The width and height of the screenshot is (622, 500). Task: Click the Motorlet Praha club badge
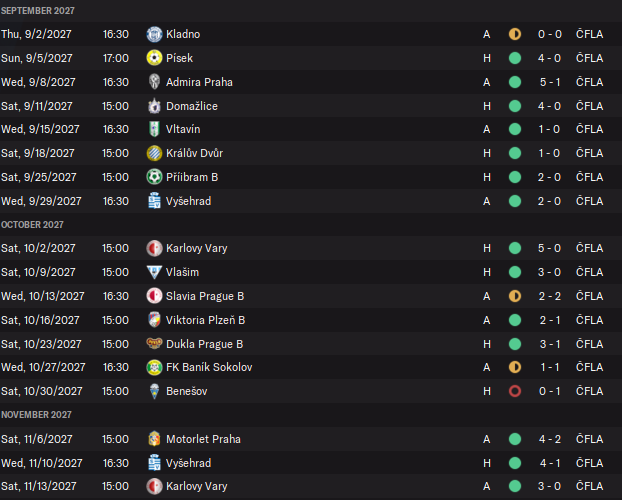click(x=154, y=439)
